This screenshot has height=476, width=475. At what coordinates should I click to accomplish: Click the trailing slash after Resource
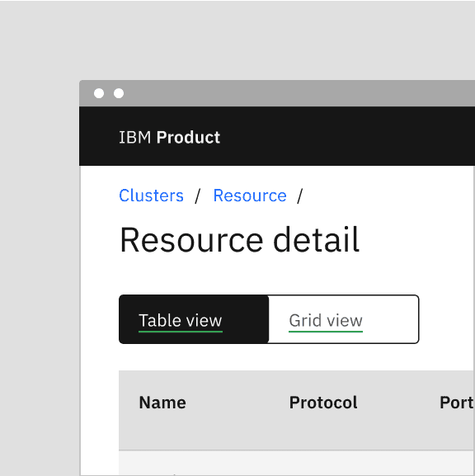[300, 196]
